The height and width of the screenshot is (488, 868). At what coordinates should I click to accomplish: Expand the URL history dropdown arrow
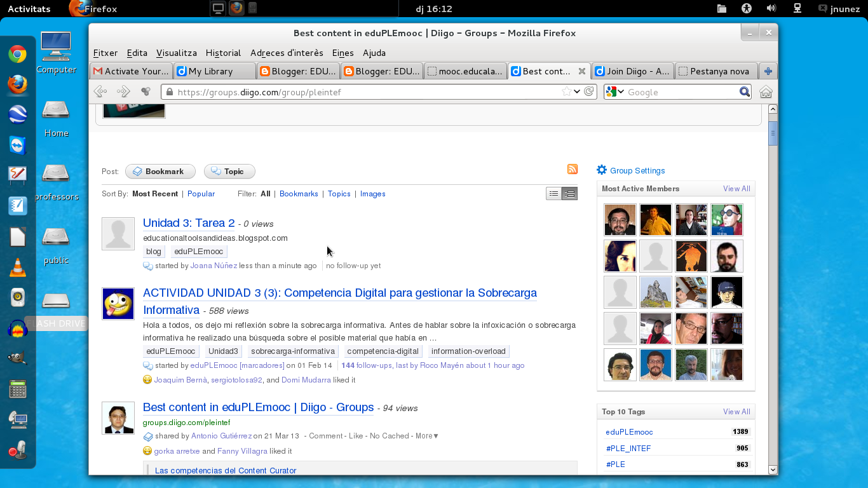(x=577, y=91)
